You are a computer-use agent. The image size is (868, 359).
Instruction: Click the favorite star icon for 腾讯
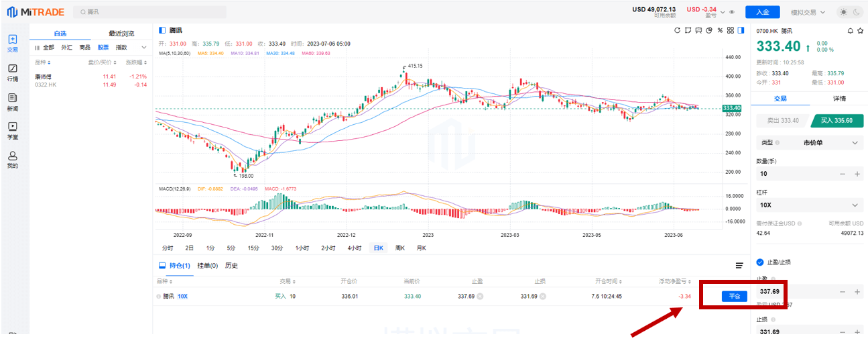(x=860, y=31)
